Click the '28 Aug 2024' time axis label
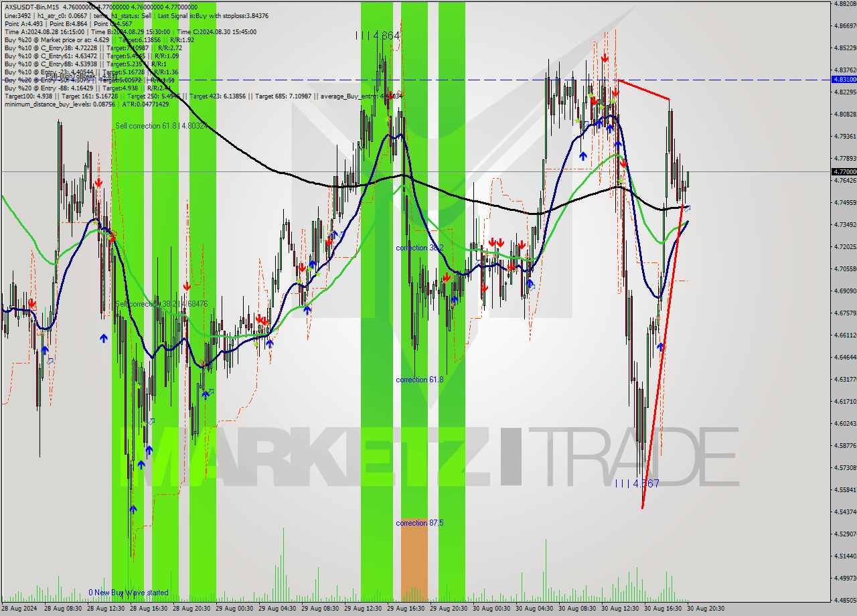This screenshot has width=857, height=616. tap(20, 609)
